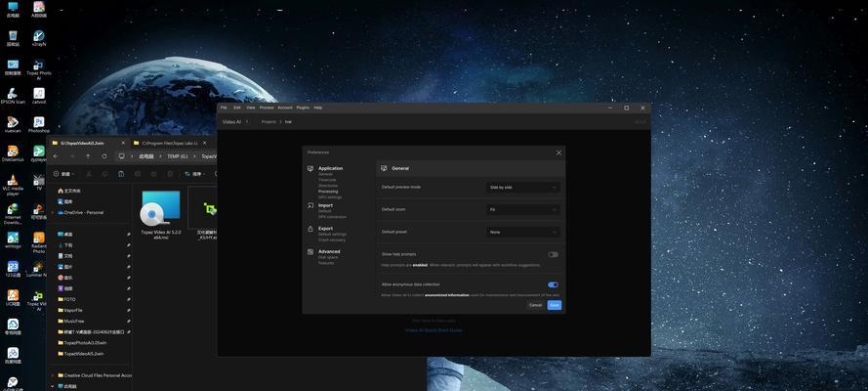Open Account menu in Video AI

(x=285, y=108)
